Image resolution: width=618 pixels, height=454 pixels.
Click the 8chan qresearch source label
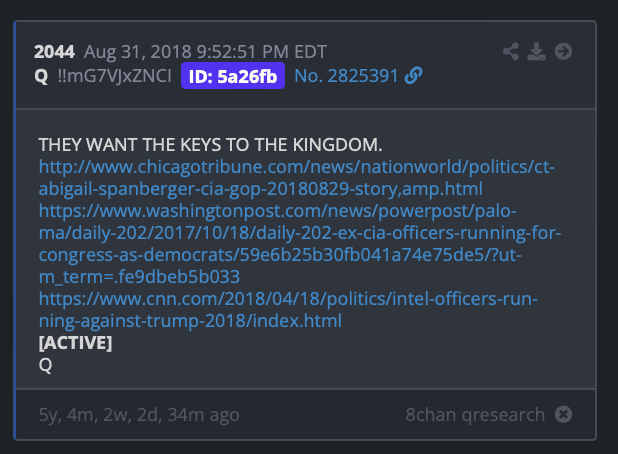[475, 415]
